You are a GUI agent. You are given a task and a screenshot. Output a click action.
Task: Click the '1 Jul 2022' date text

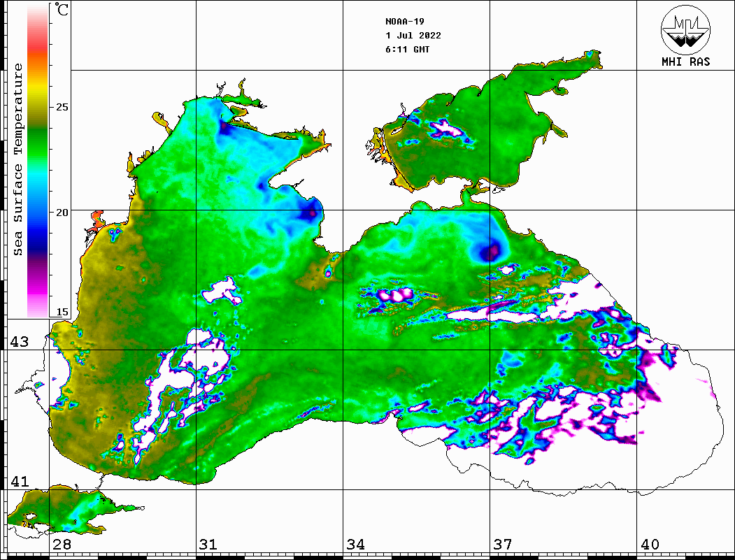pyautogui.click(x=413, y=36)
